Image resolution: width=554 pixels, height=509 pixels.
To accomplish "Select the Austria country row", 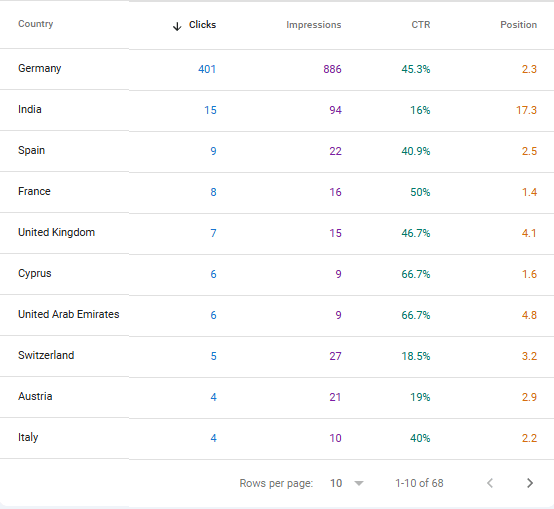I will (277, 397).
